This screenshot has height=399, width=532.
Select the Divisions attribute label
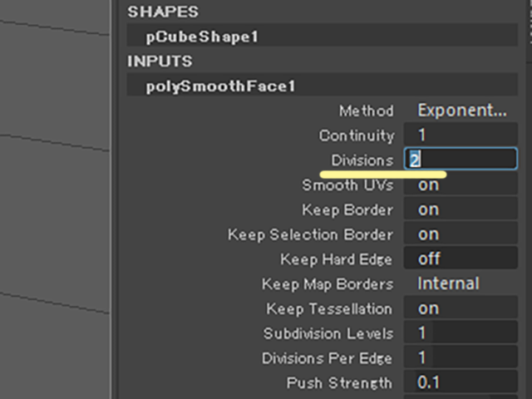click(362, 160)
